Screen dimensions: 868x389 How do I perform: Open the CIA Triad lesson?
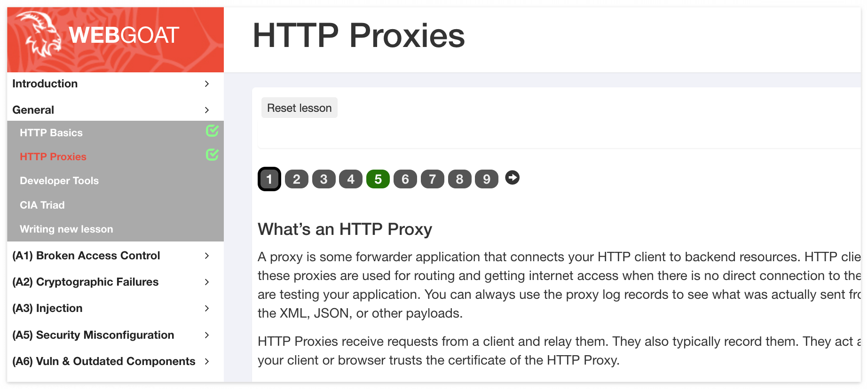(x=42, y=205)
